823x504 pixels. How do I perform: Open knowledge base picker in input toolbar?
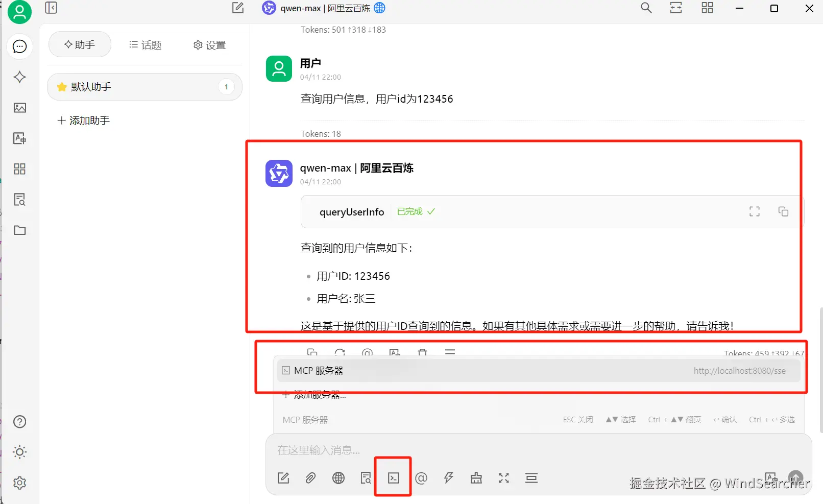coord(366,478)
